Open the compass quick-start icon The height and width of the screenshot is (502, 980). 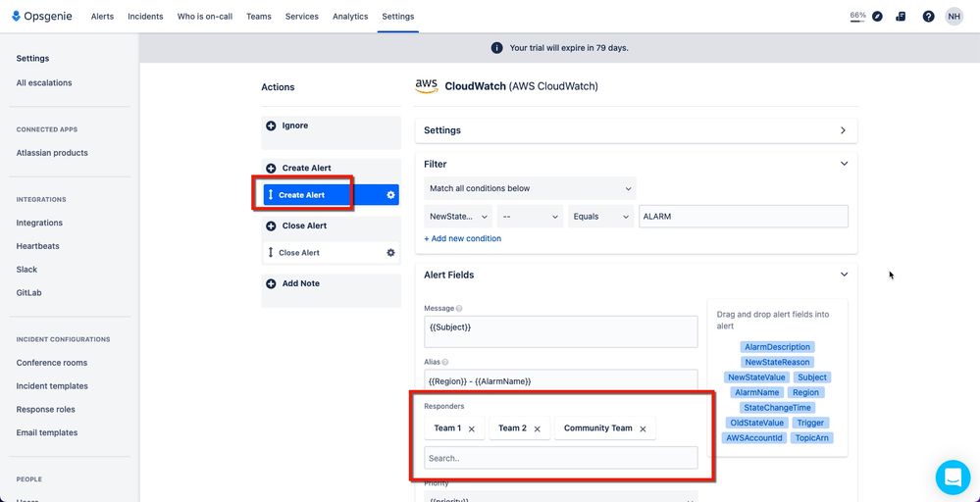click(x=878, y=17)
